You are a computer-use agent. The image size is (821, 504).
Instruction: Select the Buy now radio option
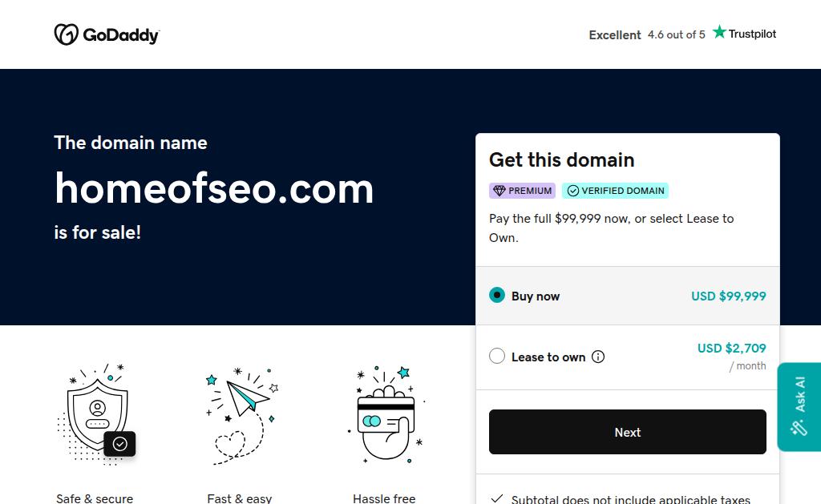[497, 295]
